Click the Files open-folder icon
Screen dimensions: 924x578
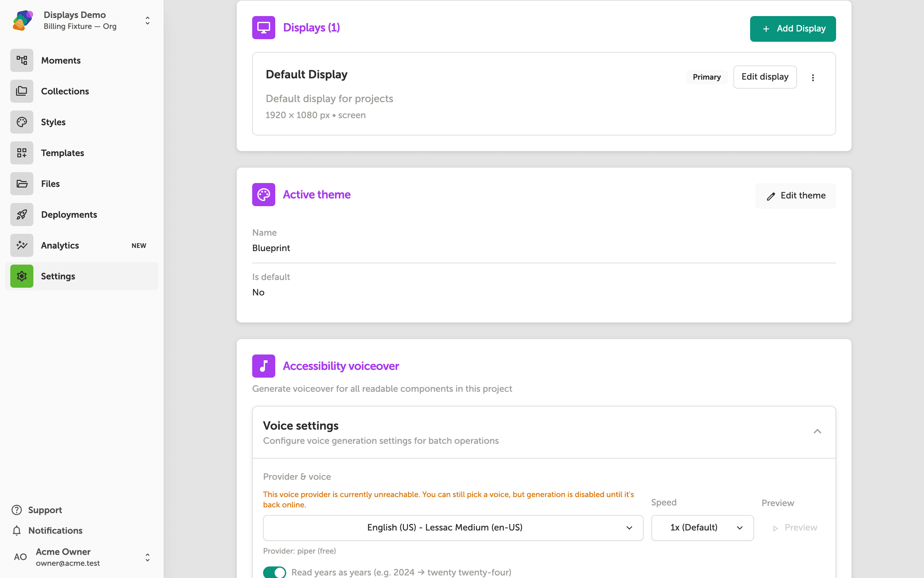22,184
